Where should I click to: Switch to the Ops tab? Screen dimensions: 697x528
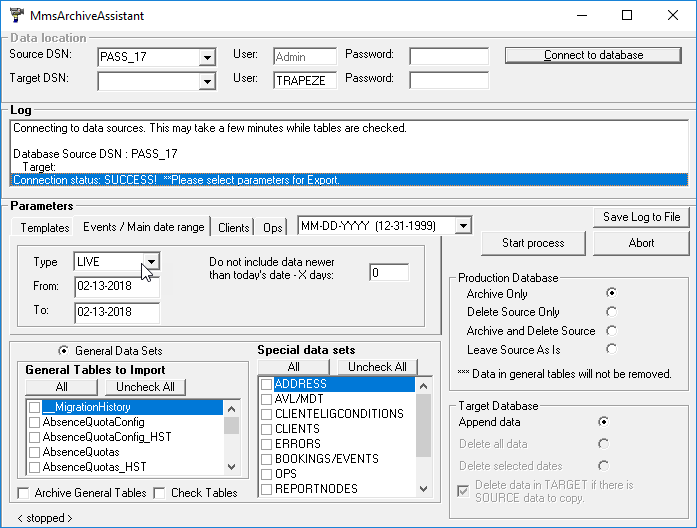click(x=272, y=228)
